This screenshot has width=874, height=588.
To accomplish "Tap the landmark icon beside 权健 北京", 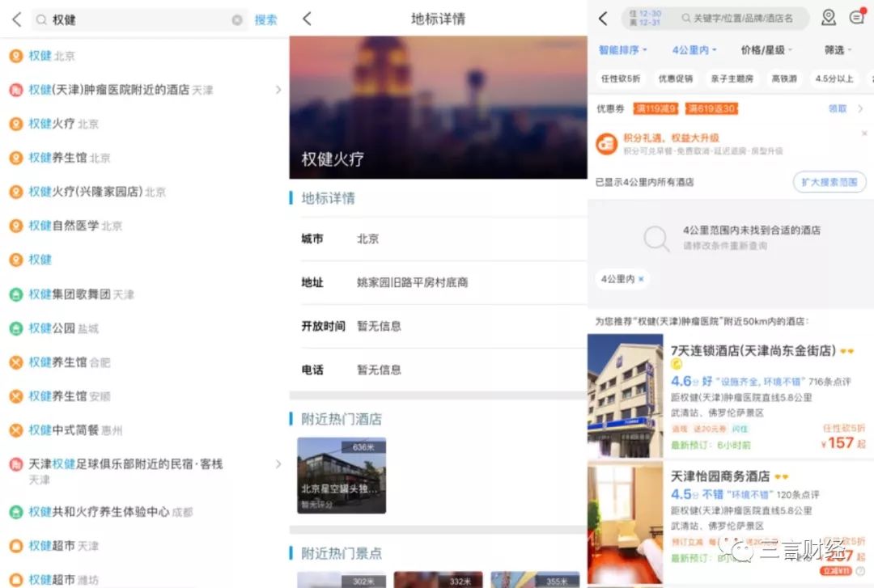I will pyautogui.click(x=16, y=56).
